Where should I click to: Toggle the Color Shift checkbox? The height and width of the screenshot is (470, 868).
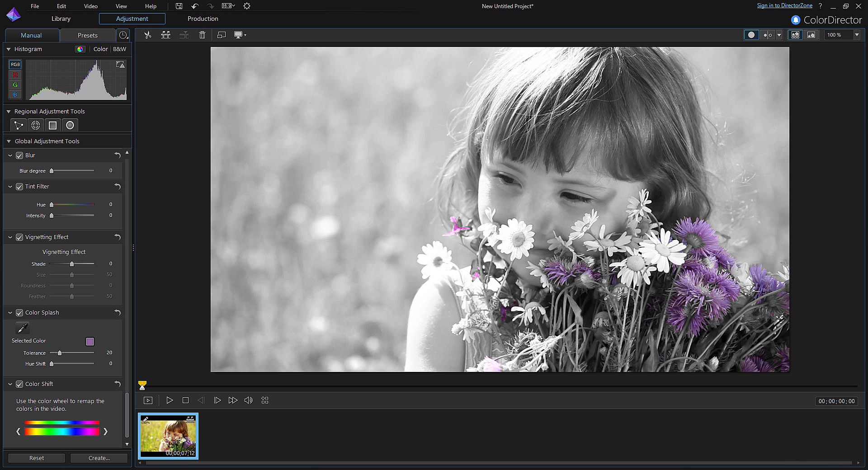tap(19, 384)
